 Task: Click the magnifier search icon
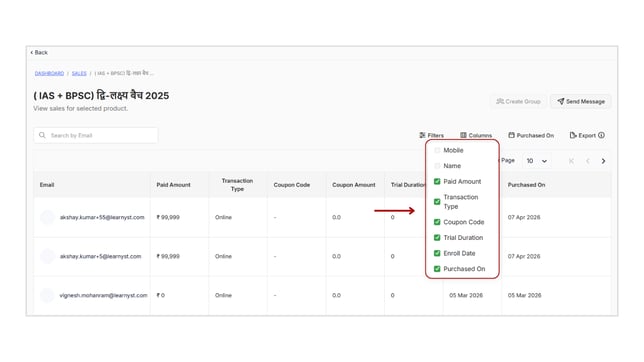click(x=42, y=135)
